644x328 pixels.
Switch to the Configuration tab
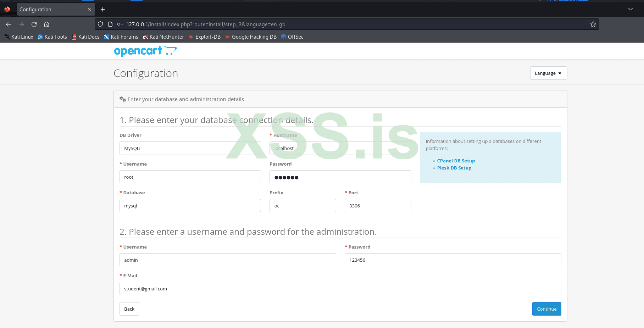tap(56, 9)
